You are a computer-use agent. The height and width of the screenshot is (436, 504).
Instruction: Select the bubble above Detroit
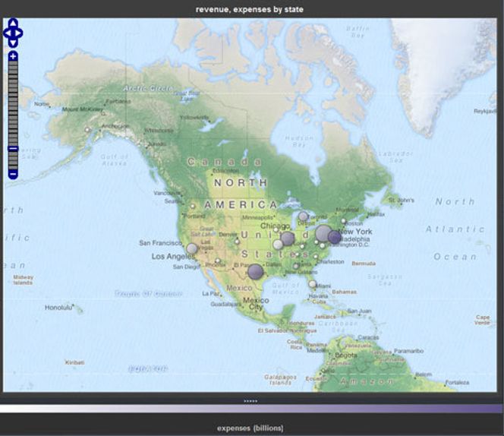(303, 216)
